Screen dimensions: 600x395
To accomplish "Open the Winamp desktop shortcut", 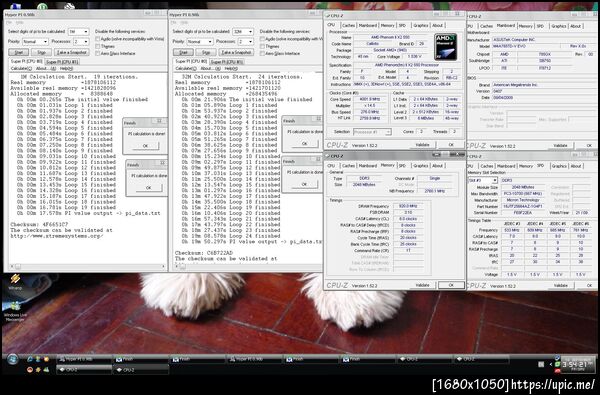I will pyautogui.click(x=15, y=281).
